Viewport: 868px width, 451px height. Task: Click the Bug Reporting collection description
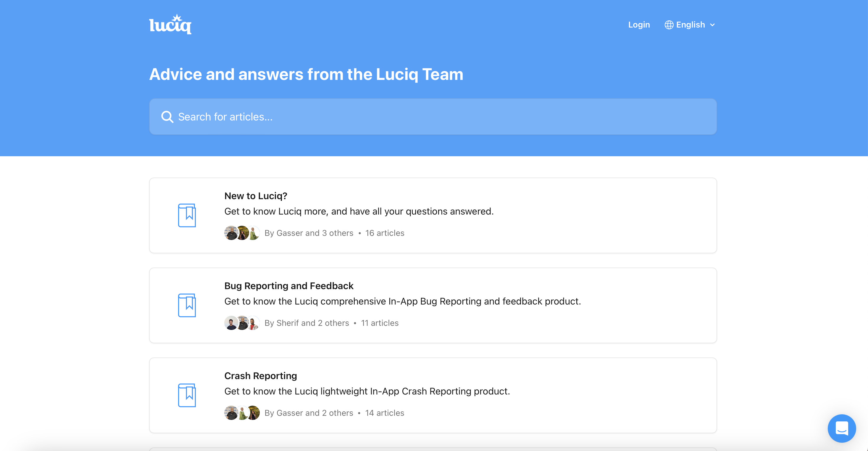[402, 301]
